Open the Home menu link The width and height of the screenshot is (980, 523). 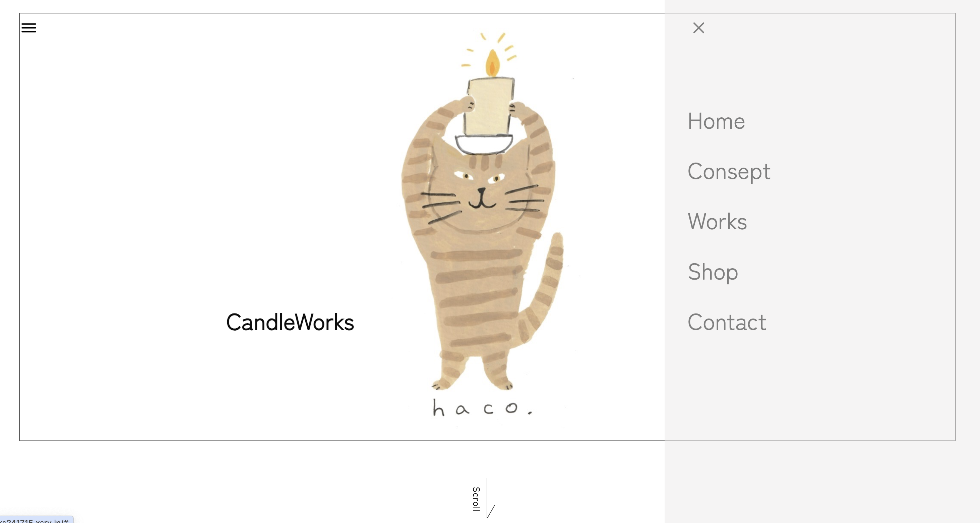point(716,121)
